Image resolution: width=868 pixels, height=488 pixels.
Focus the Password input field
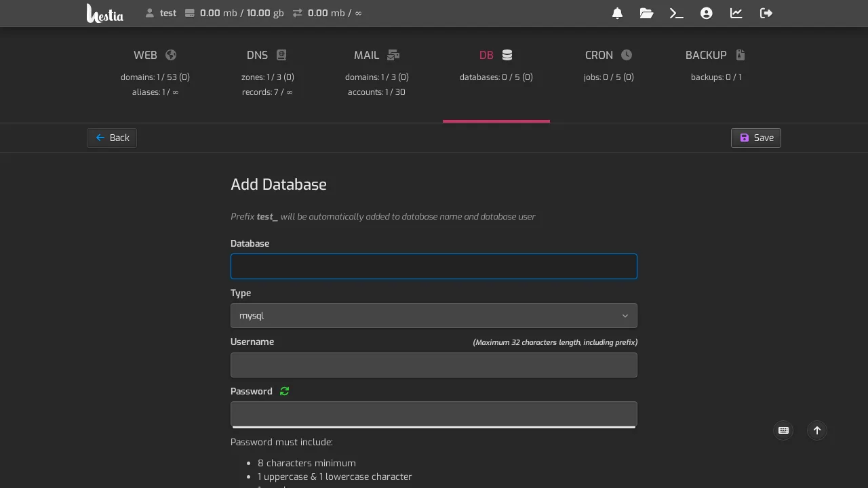[x=434, y=413]
